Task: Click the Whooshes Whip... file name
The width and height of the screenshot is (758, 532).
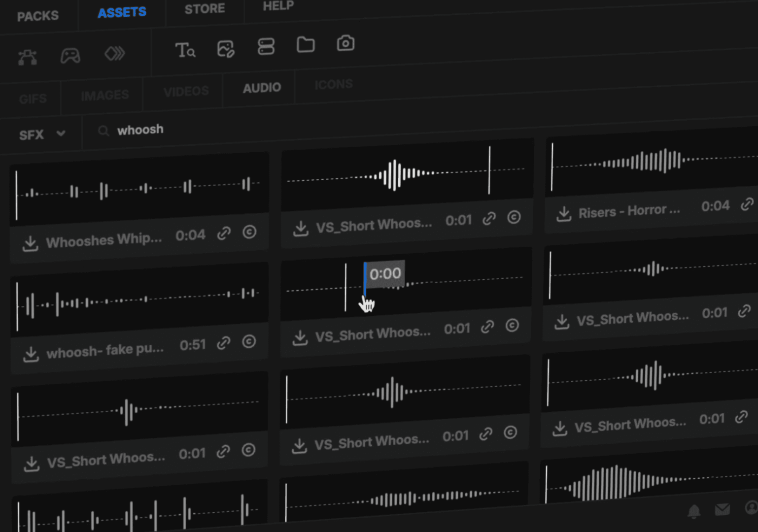Action: [104, 240]
